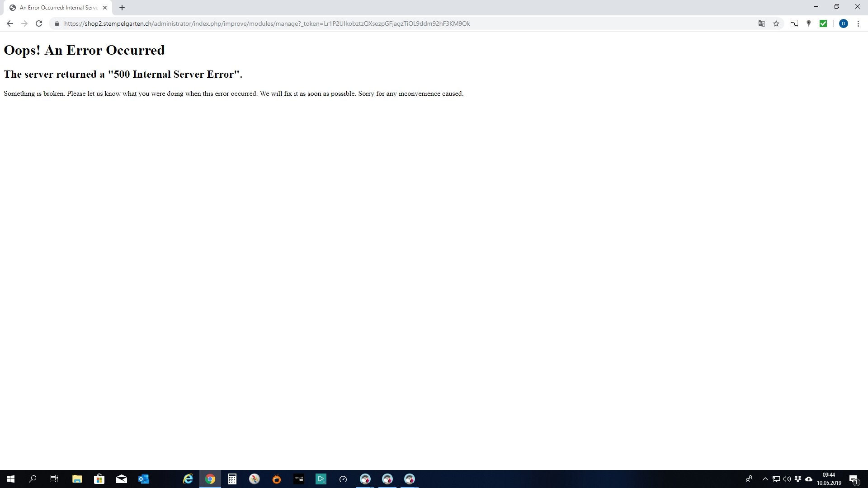
Task: Bookmark this page with star icon
Action: pyautogui.click(x=776, y=23)
